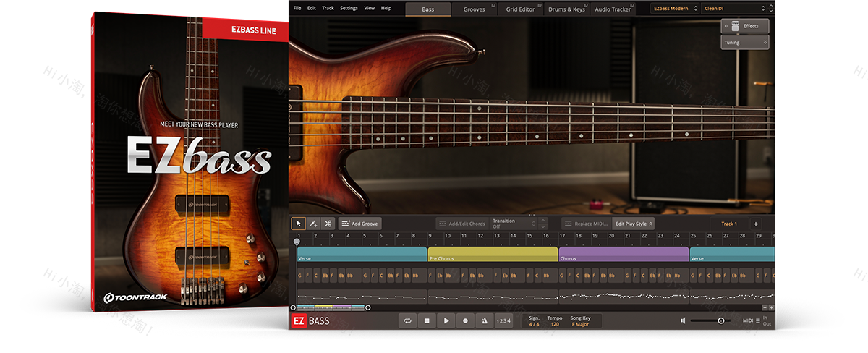Screen dimensions: 868x353
Task: Click the left handle of overview scrollbar
Action: (293, 307)
